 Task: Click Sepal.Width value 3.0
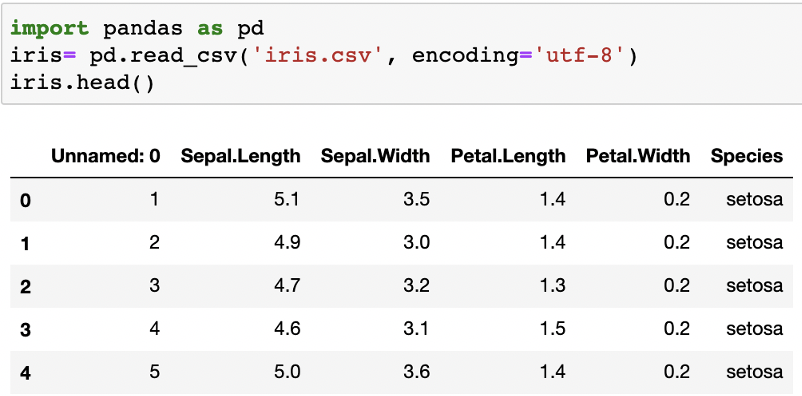click(x=416, y=242)
